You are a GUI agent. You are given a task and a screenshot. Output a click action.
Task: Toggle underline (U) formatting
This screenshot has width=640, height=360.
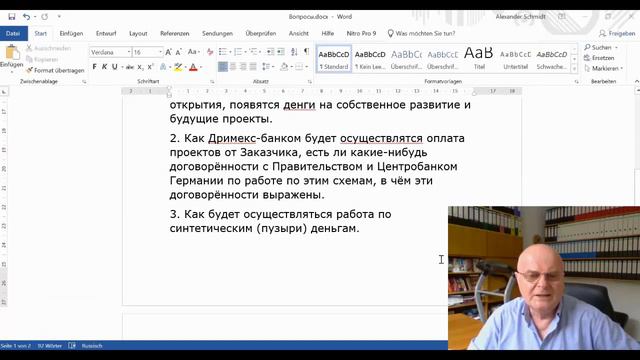[115, 67]
